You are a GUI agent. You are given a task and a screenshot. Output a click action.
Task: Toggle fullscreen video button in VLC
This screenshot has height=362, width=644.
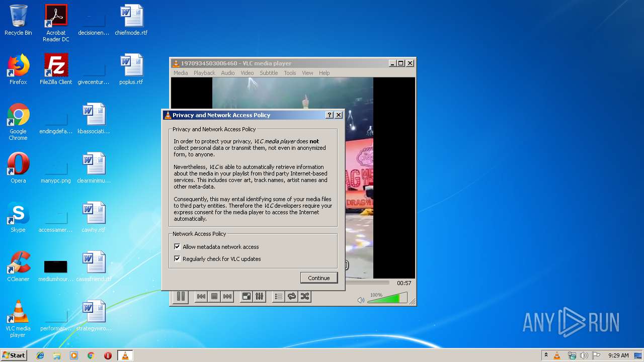point(246,297)
